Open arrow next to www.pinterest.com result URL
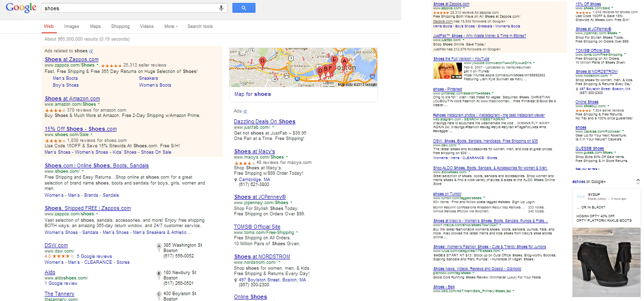Image resolution: width=644 pixels, height=301 pixels. click(492, 93)
